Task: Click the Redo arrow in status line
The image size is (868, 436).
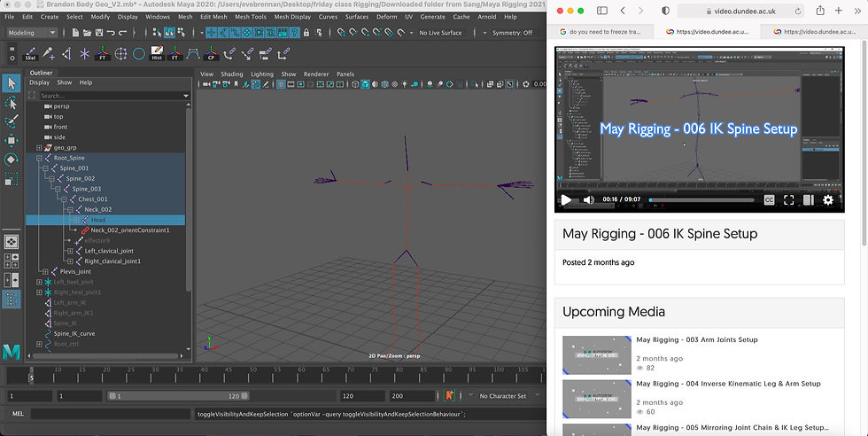Action: (x=122, y=33)
